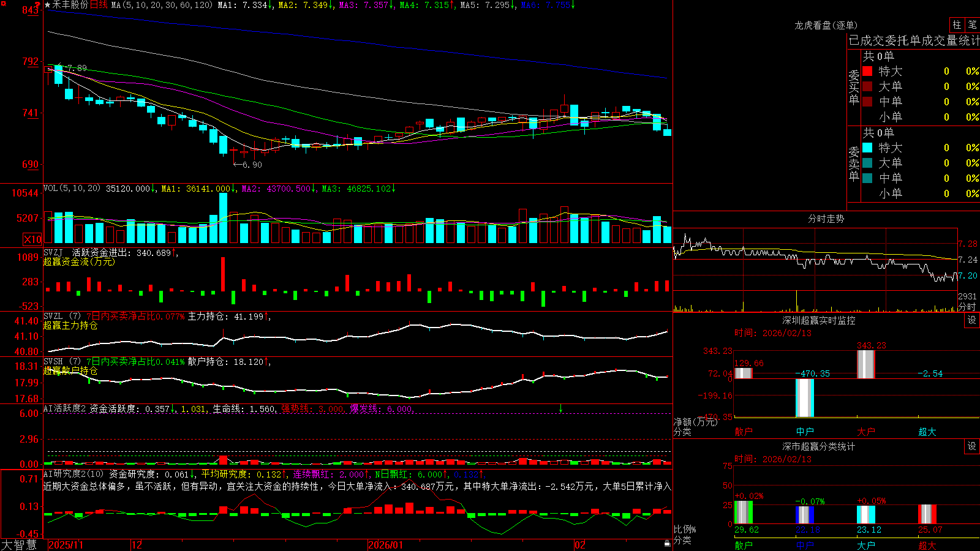Click the 散户 bar in 实时监控 chart
The width and height of the screenshot is (980, 551).
pyautogui.click(x=743, y=373)
